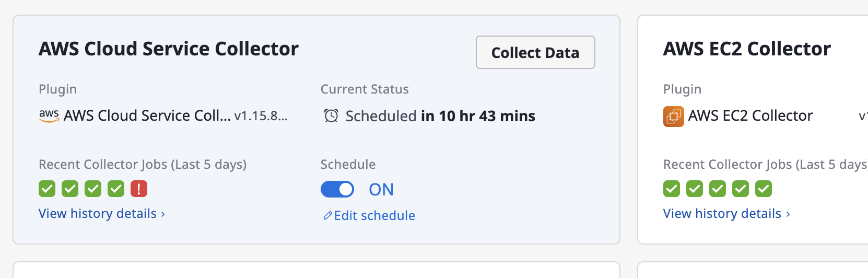Image resolution: width=868 pixels, height=278 pixels.
Task: Click the orange EC2 plugin icon
Action: click(674, 116)
